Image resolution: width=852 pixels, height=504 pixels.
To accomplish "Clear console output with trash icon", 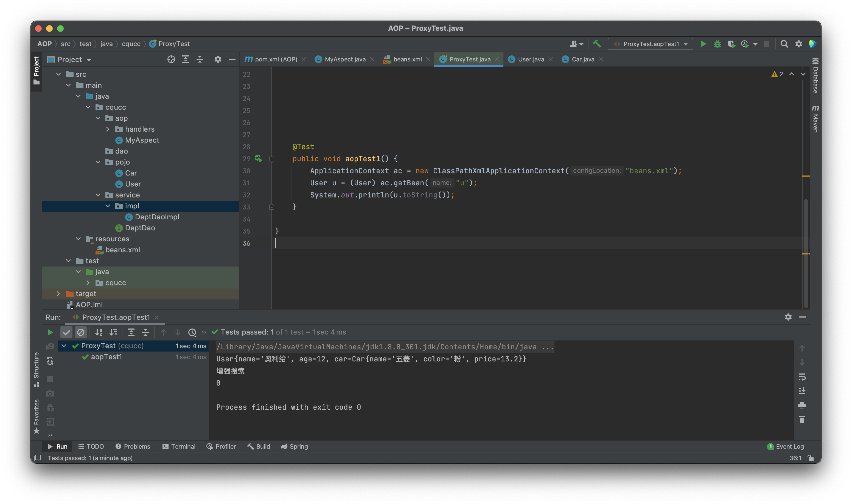I will click(x=802, y=420).
